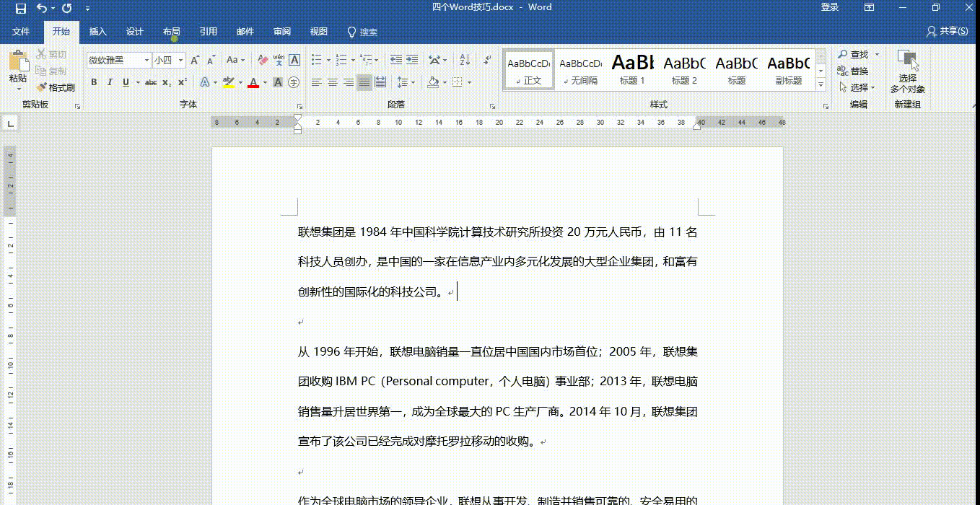The width and height of the screenshot is (980, 505).
Task: Open the font name dropdown
Action: click(146, 59)
